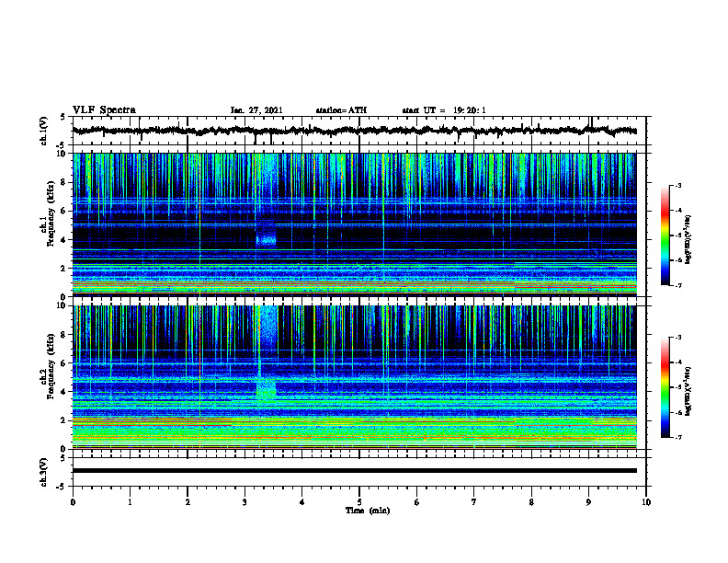Click the ch.2 colorbar unit label text
This screenshot has height=563, width=728.
click(x=688, y=390)
